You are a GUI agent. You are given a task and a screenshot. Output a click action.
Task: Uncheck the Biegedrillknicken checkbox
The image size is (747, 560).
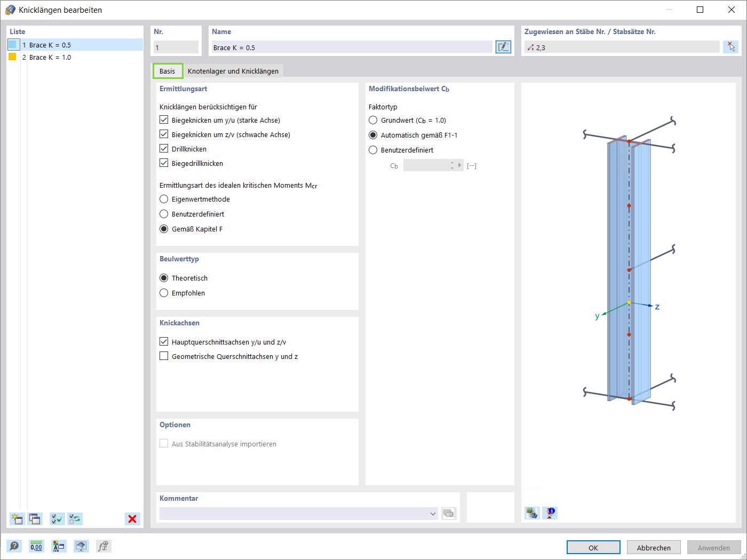[x=164, y=163]
